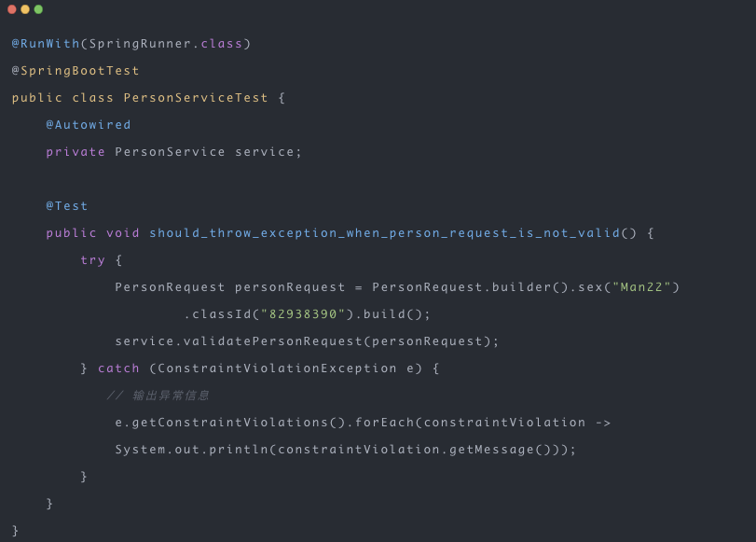Viewport: 756px width, 542px height.
Task: Click ConstraintViolationException in the catch clause
Action: coord(277,368)
